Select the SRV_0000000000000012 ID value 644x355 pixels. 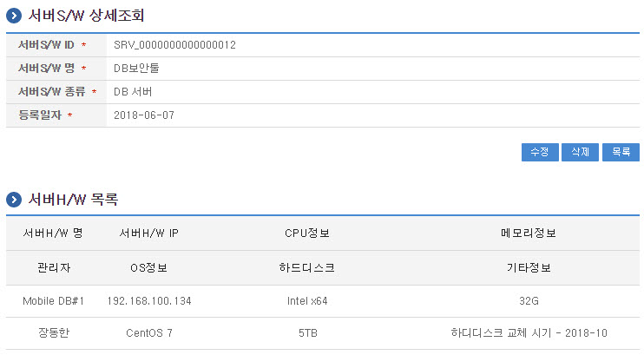pos(174,44)
